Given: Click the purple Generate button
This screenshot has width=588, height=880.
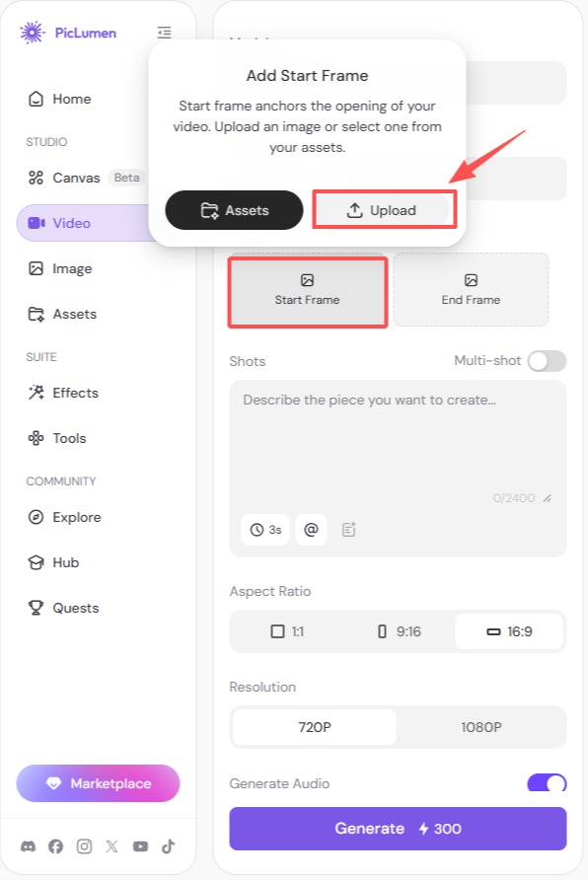Looking at the screenshot, I should (398, 829).
